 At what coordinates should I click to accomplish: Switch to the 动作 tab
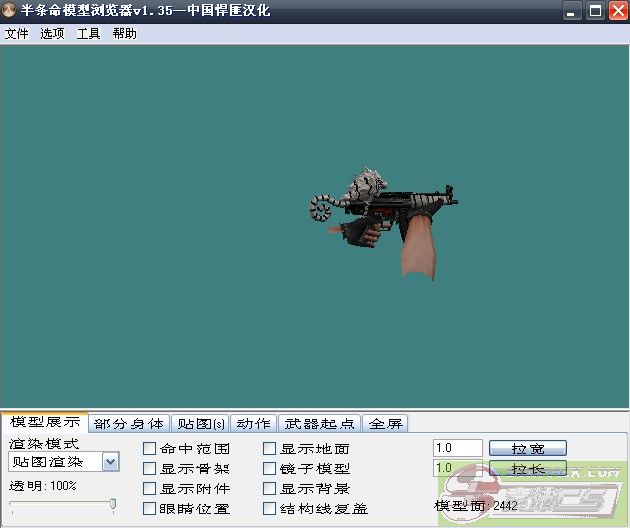point(253,424)
